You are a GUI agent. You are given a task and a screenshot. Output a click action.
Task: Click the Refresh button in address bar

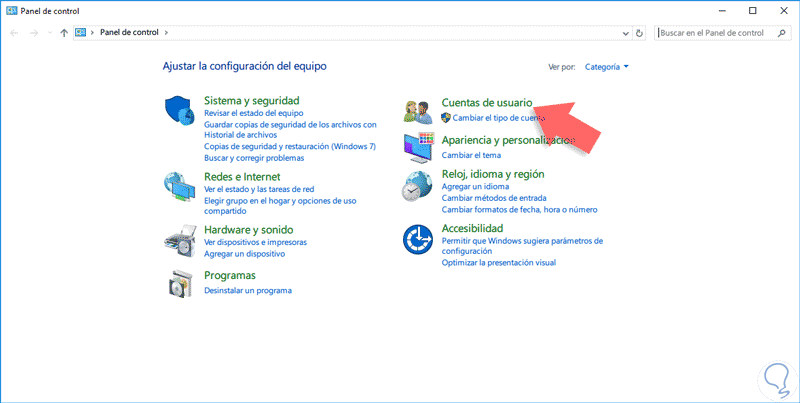pos(639,33)
